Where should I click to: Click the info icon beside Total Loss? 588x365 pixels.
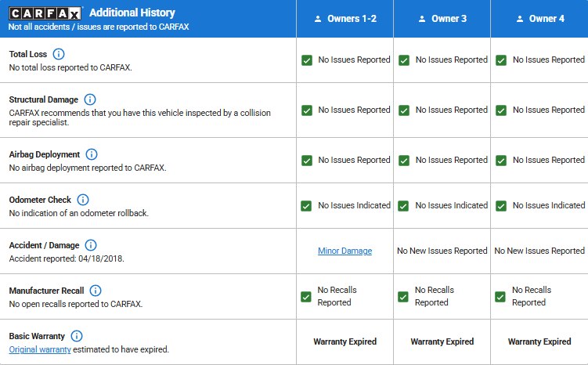[59, 55]
